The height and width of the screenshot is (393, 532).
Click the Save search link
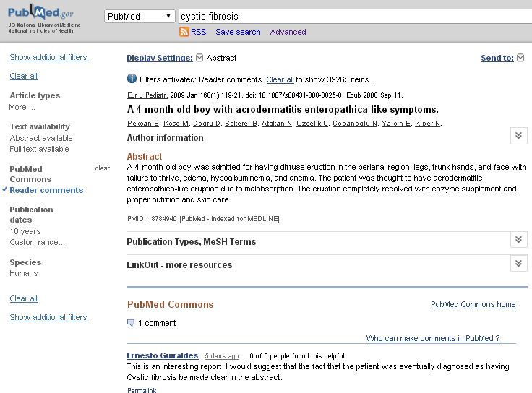pos(238,32)
